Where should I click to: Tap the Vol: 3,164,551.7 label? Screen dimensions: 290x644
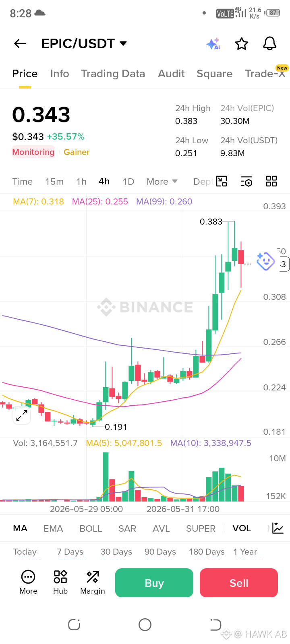click(45, 443)
